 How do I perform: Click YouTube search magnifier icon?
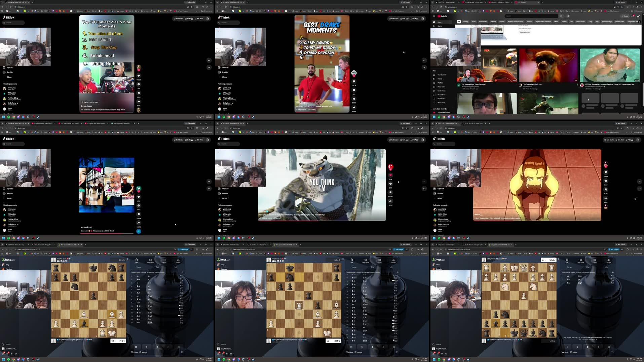pos(561,16)
